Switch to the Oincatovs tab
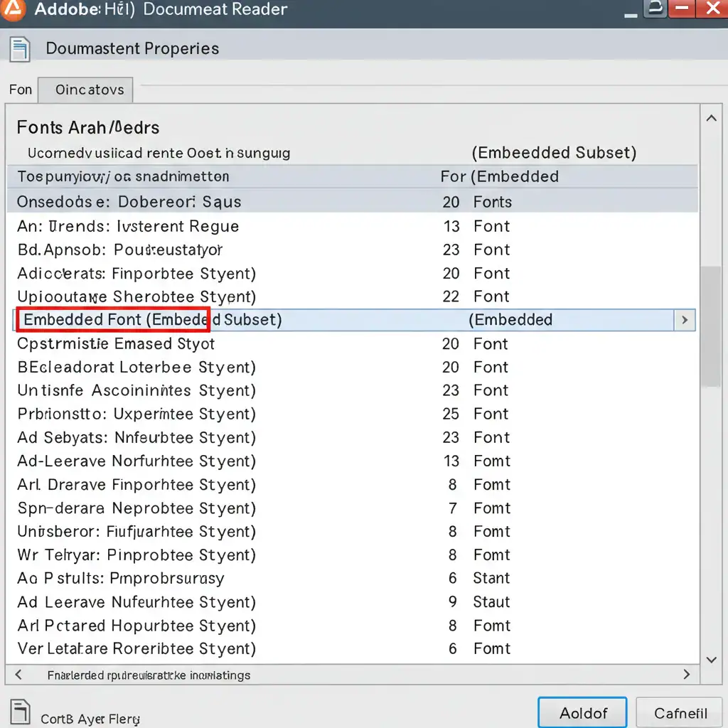This screenshot has height=728, width=728. click(85, 90)
